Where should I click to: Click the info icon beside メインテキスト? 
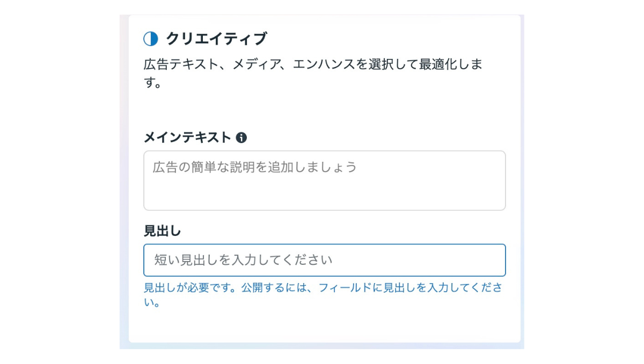coord(241,138)
